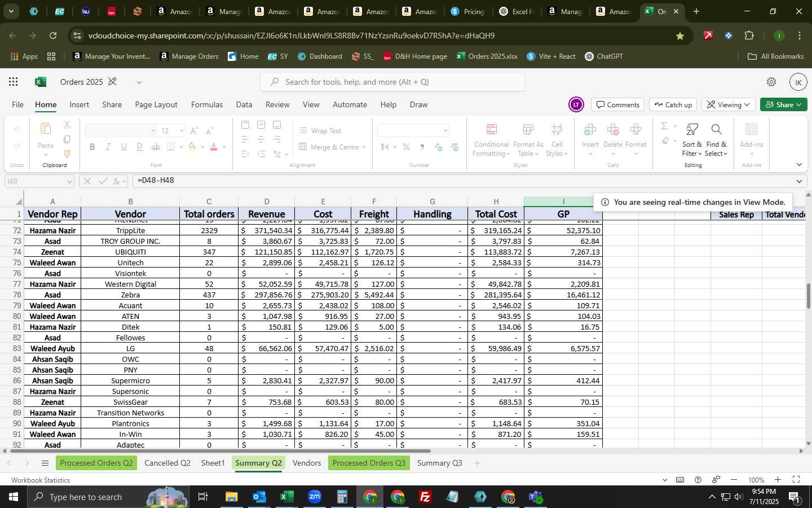Click the LT collaborator presence icon
The width and height of the screenshot is (812, 508).
tap(576, 104)
